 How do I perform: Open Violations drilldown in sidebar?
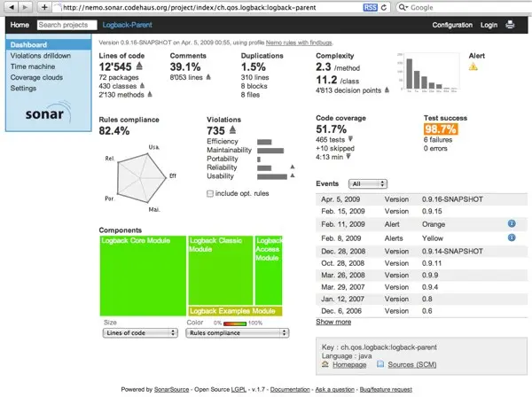[x=41, y=56]
